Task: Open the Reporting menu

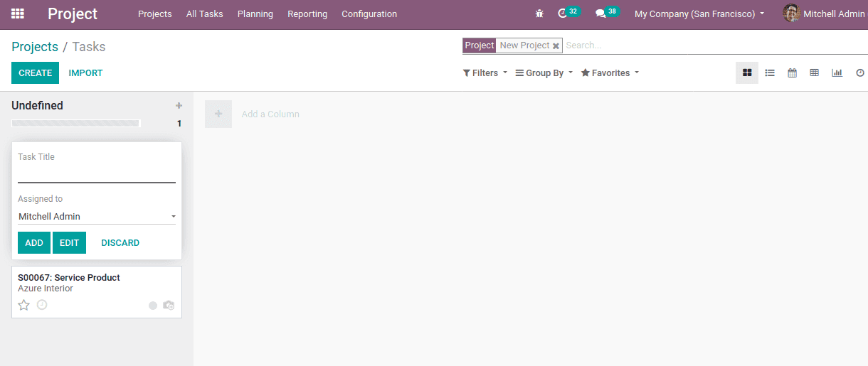Action: (x=307, y=14)
